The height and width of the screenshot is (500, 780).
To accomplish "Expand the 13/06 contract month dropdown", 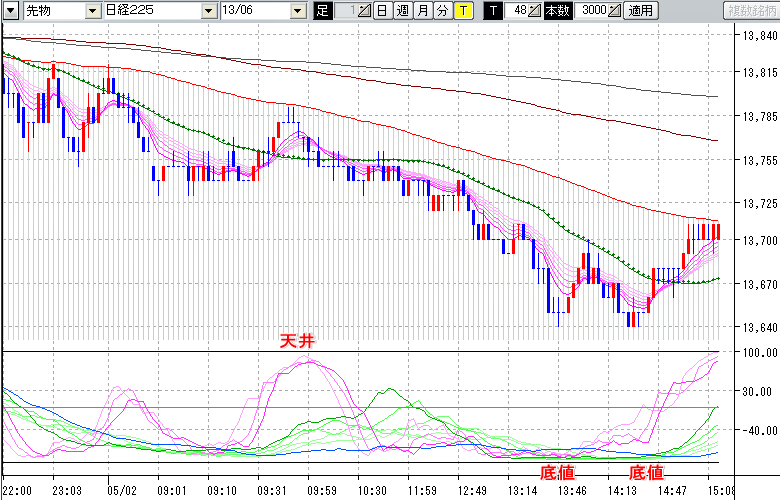I will pos(298,11).
